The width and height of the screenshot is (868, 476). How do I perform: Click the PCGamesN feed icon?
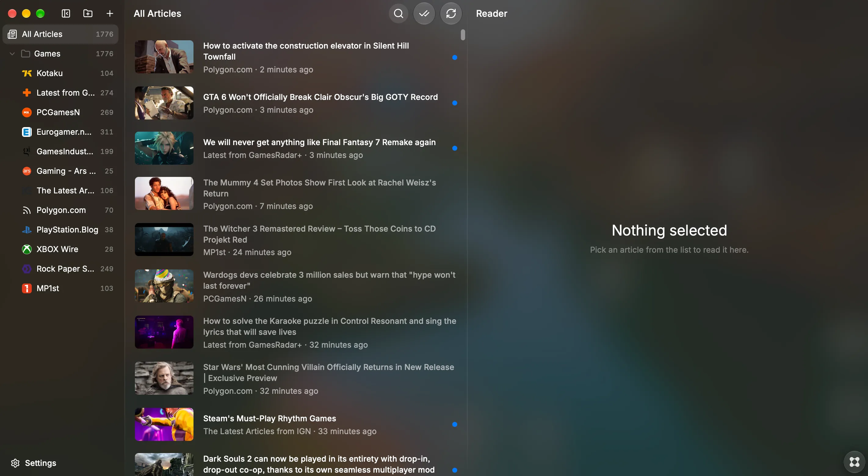click(x=27, y=112)
